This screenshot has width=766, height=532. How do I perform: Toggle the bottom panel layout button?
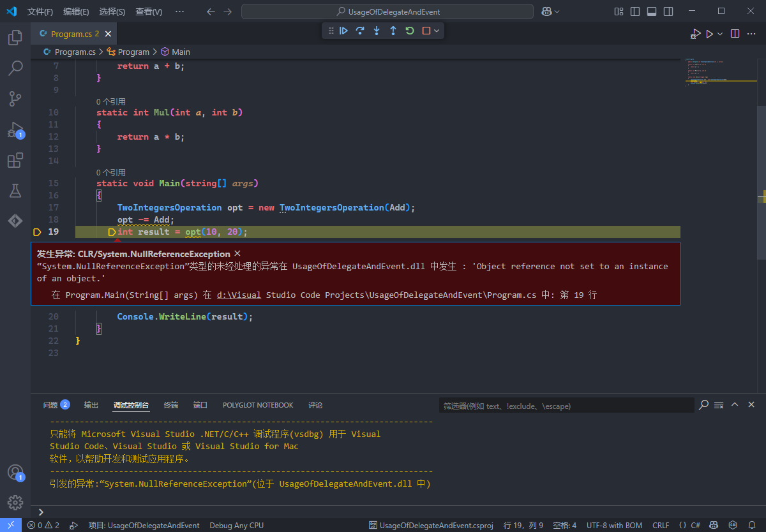[x=651, y=11]
